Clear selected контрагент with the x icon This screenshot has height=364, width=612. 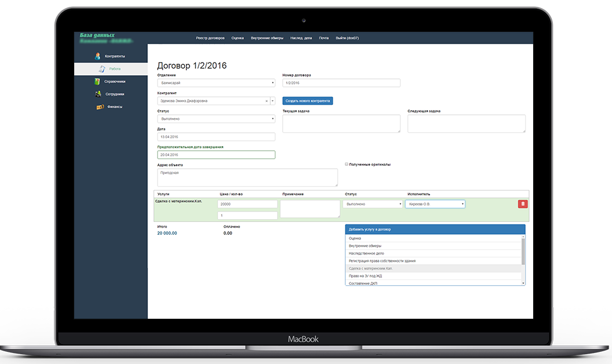(267, 101)
